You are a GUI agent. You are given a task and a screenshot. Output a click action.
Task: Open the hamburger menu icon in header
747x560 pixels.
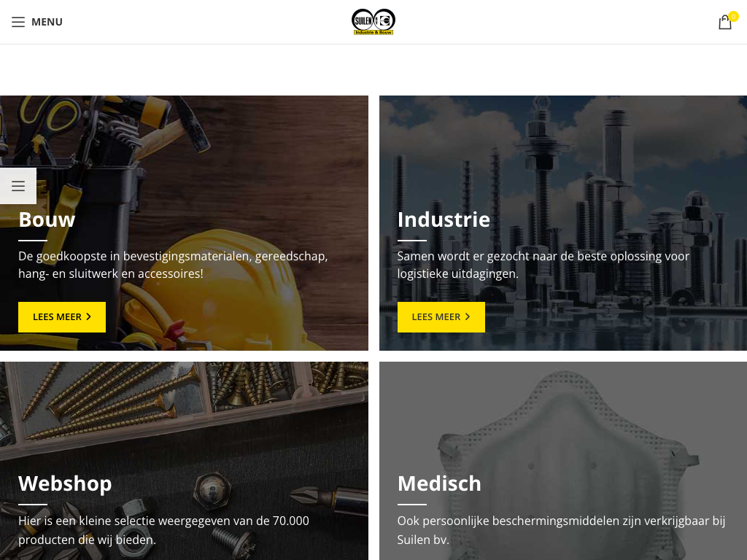coord(18,22)
